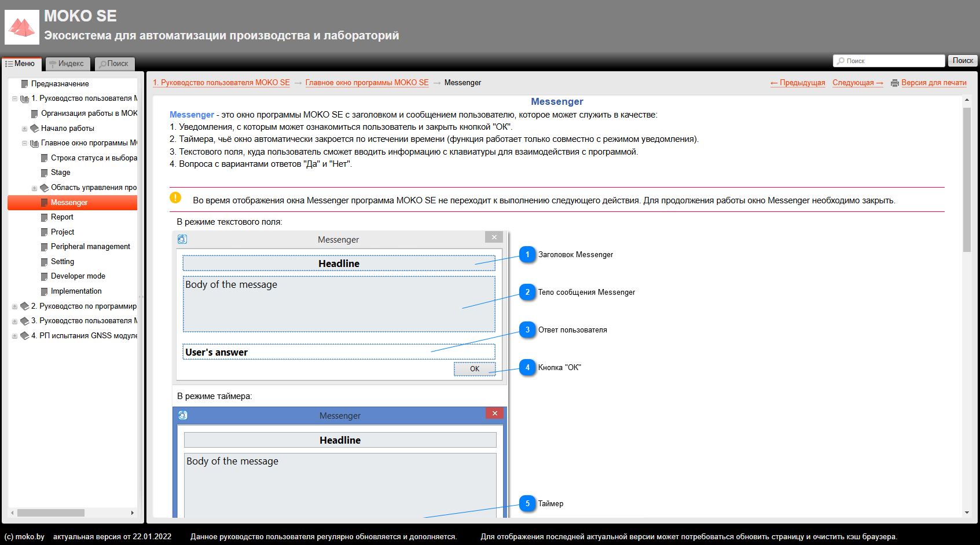This screenshot has height=545, width=980.
Task: Open Строка статуса и выбора topic
Action: [94, 158]
